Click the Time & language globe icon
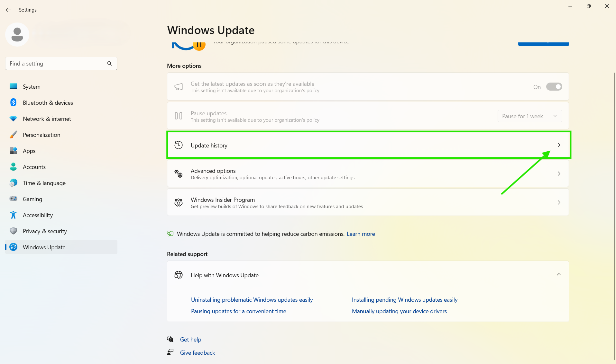Image resolution: width=616 pixels, height=364 pixels. click(x=13, y=183)
